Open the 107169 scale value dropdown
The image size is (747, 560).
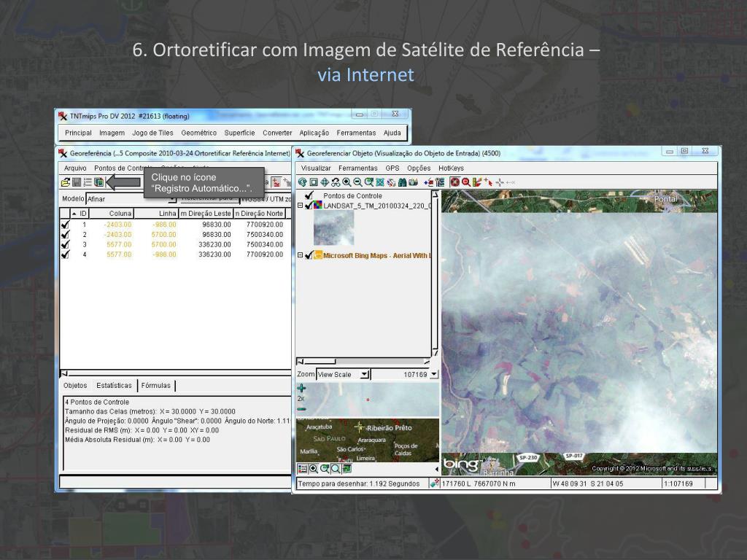433,375
